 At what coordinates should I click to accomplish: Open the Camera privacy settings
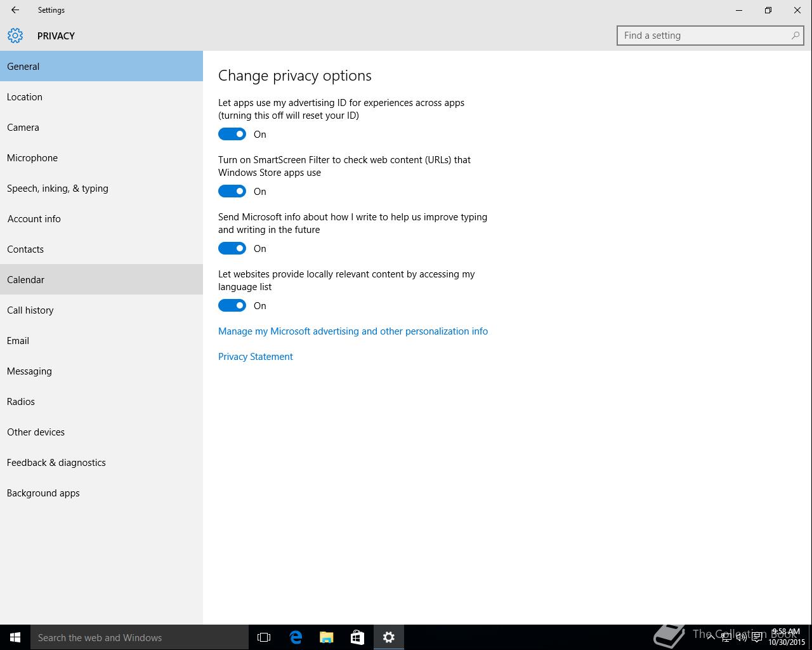101,127
